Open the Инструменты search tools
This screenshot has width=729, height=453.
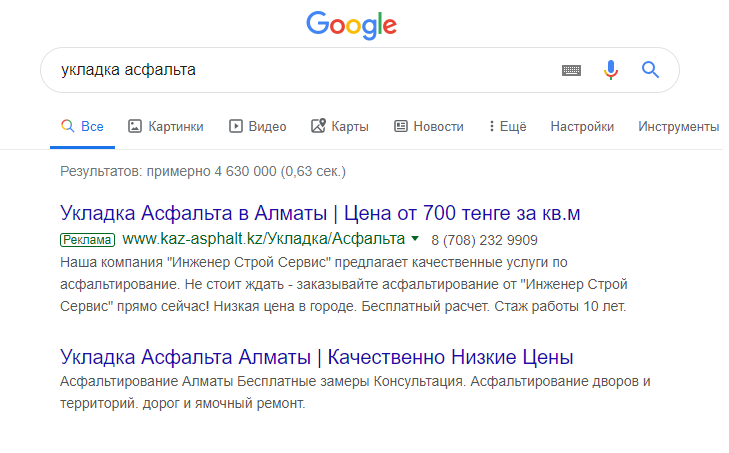(678, 126)
